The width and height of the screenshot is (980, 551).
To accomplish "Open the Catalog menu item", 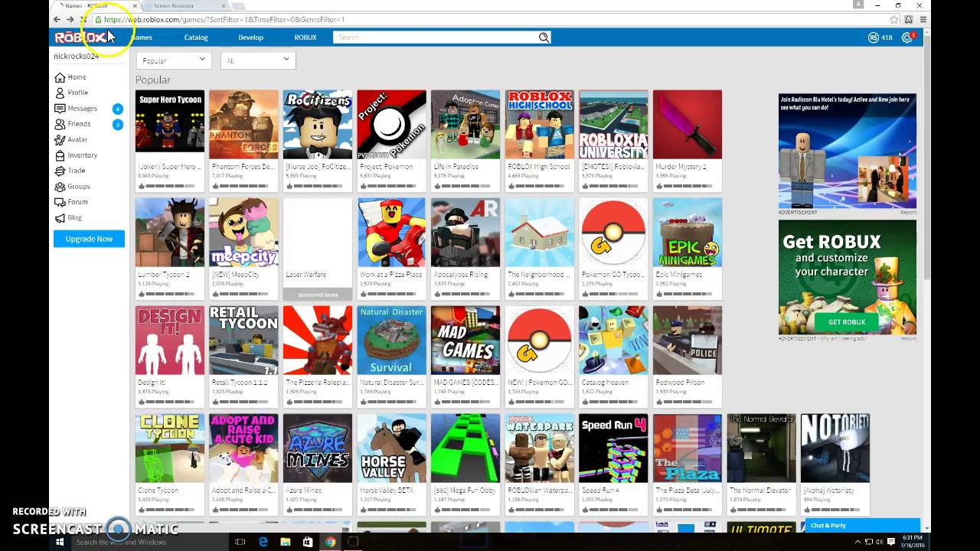I will [x=196, y=37].
